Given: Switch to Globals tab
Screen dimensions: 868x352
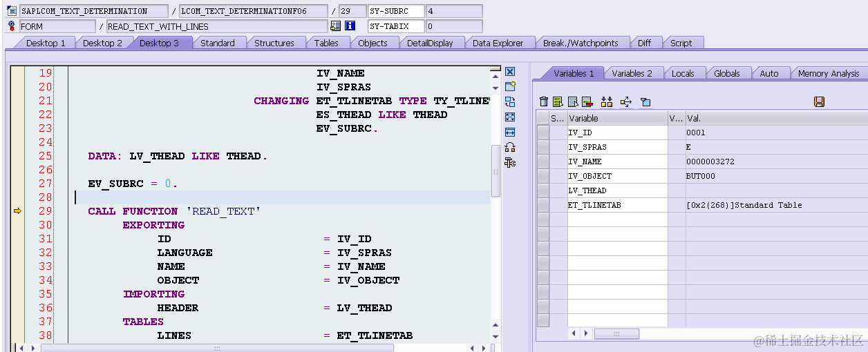Looking at the screenshot, I should click(727, 73).
